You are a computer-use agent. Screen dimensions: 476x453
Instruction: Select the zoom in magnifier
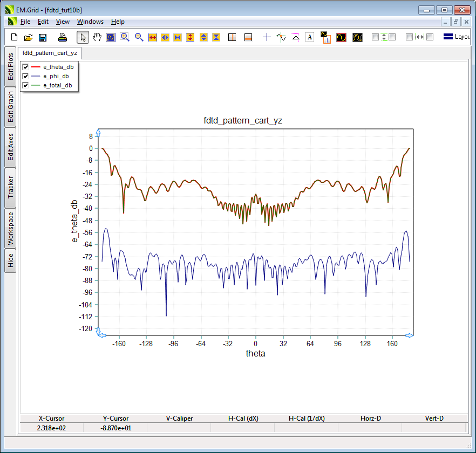(x=125, y=37)
